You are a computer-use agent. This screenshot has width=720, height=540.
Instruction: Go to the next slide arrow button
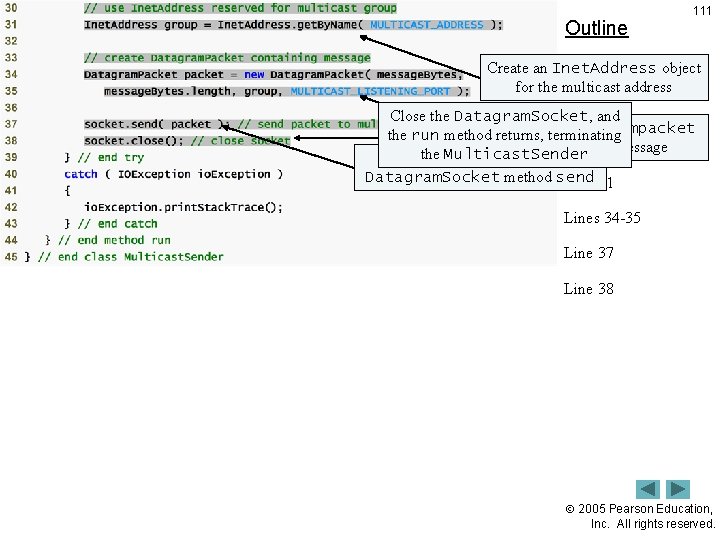pos(678,489)
